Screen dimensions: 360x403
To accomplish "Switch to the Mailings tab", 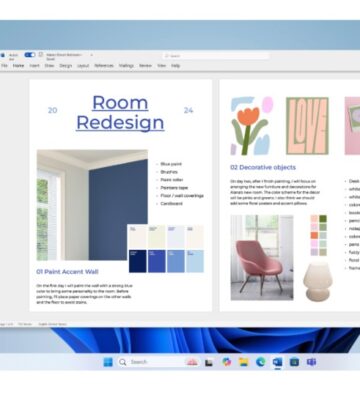I will (x=126, y=66).
